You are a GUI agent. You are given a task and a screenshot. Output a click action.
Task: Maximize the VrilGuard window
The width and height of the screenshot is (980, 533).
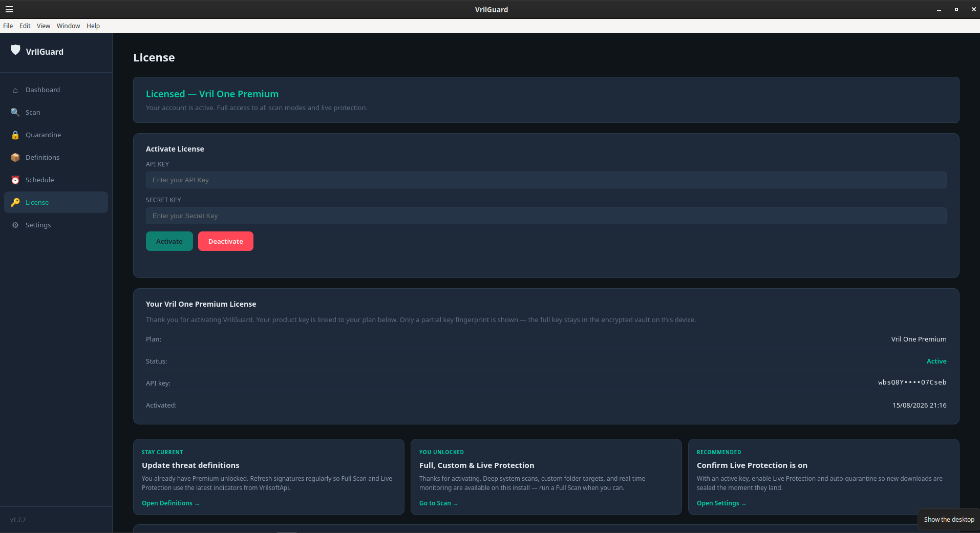pos(956,9)
